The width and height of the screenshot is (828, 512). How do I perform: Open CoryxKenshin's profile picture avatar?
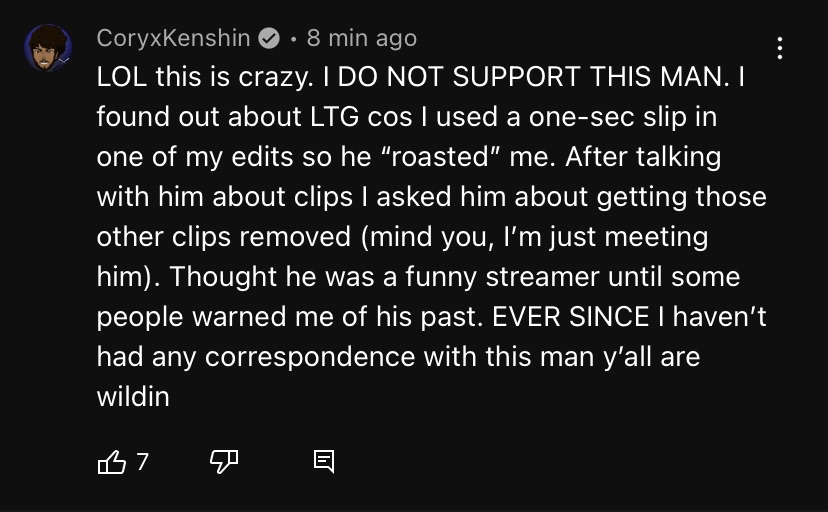[48, 49]
